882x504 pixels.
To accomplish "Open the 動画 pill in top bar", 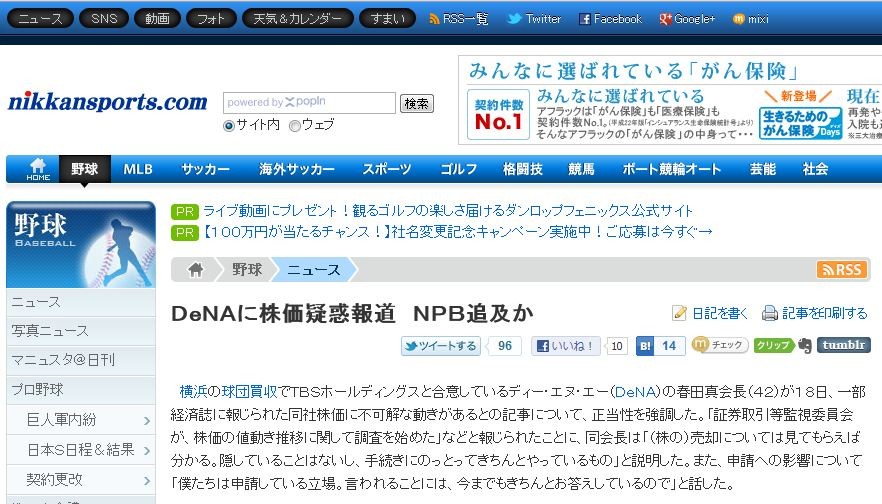I will coord(158,19).
